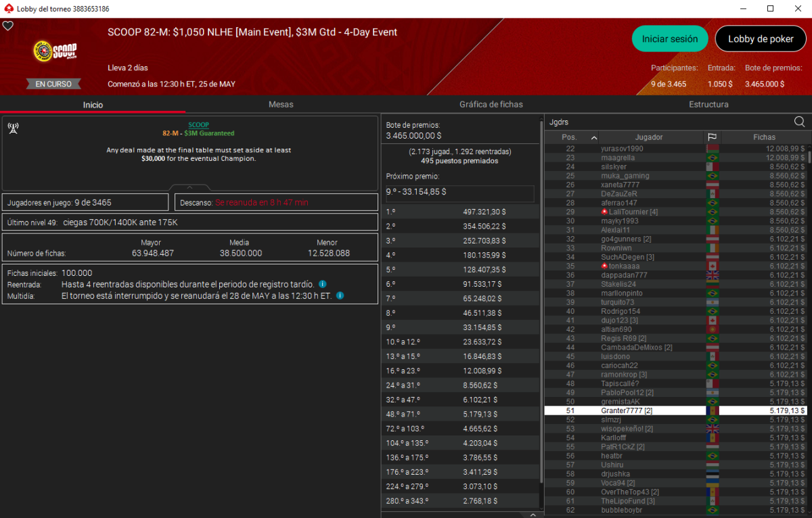Select player row drjushka
Viewport: 812px width, 518px height.
coord(676,474)
